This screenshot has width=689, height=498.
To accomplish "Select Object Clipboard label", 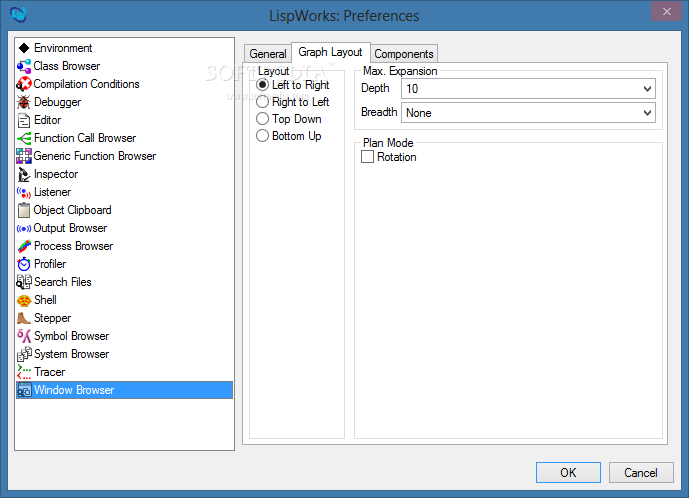I will (73, 210).
